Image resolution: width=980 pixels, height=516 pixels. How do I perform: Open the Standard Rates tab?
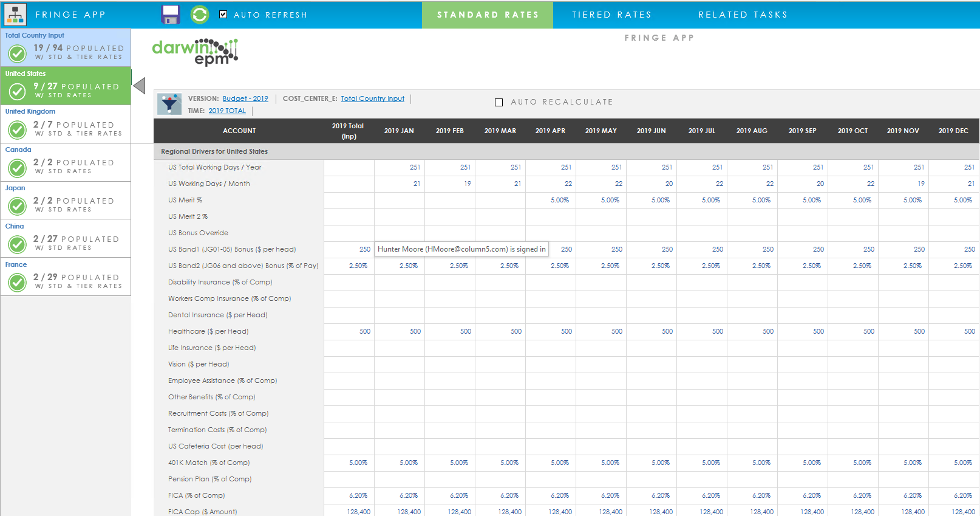pos(488,15)
